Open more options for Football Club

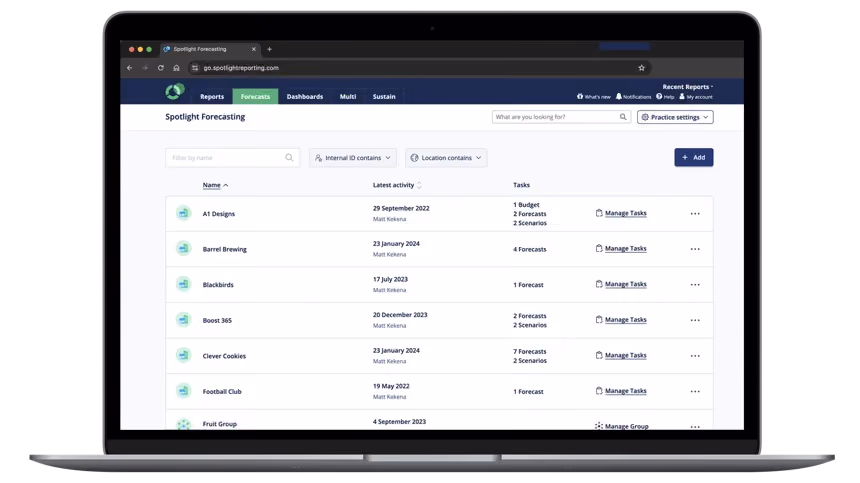click(x=695, y=391)
